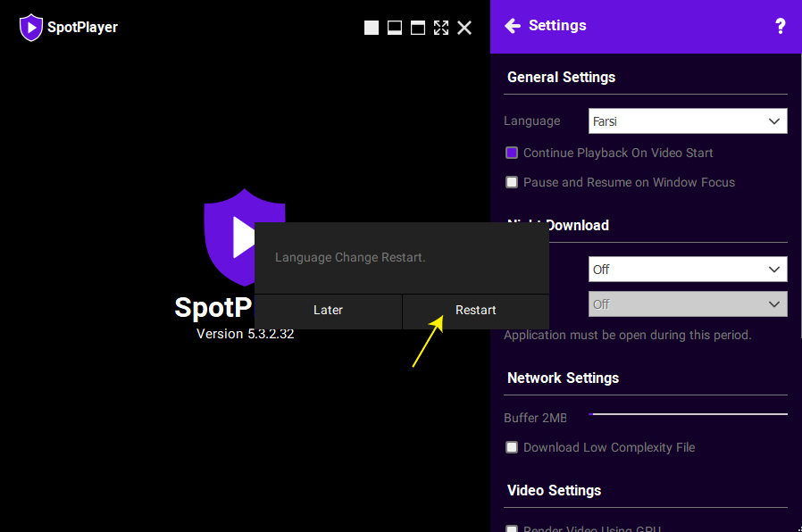The image size is (802, 532).
Task: Toggle Continue Playback On Video Start checkbox
Action: 512,153
